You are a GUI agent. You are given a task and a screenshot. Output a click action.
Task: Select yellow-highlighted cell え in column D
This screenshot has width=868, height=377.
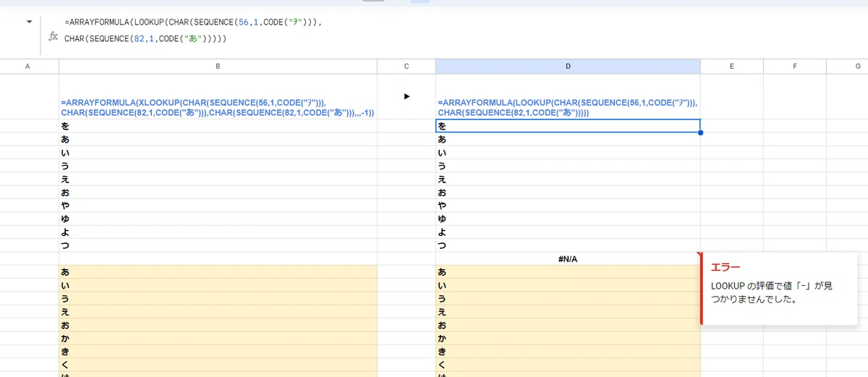coord(568,312)
